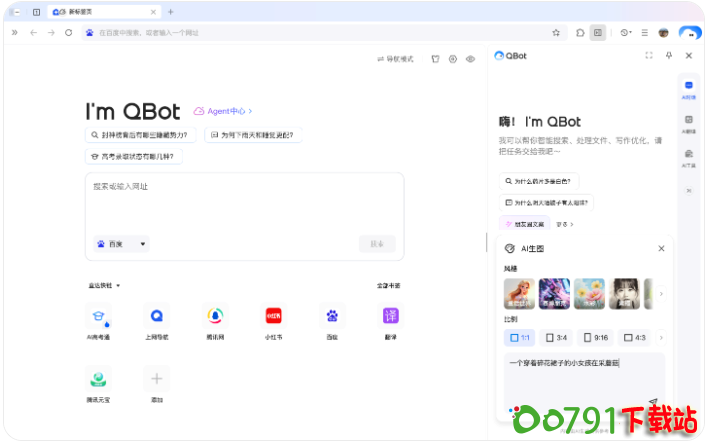Open the 百度 search engine dropdown
This screenshot has width=707, height=444.
[121, 243]
